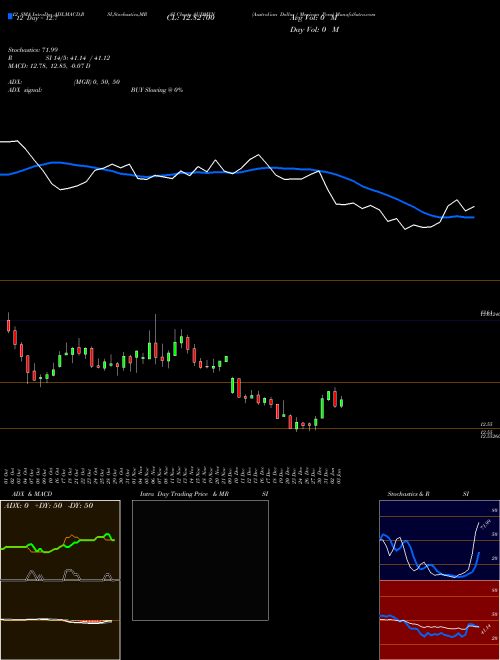Open the blue Stochastics mini chart
The height and width of the screenshot is (660, 500).
[x=438, y=540]
